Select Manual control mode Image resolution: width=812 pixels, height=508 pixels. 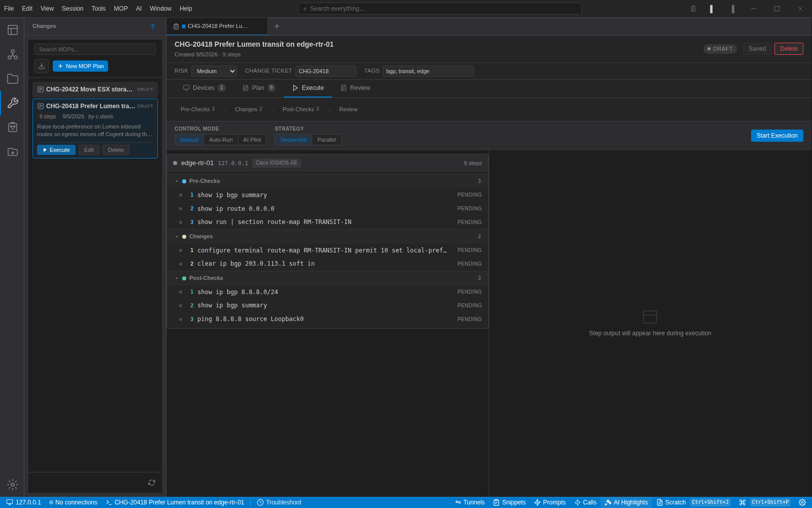[x=189, y=140]
